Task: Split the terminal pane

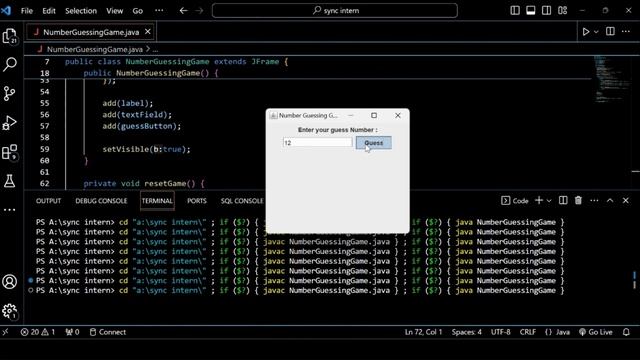Action: [x=563, y=200]
